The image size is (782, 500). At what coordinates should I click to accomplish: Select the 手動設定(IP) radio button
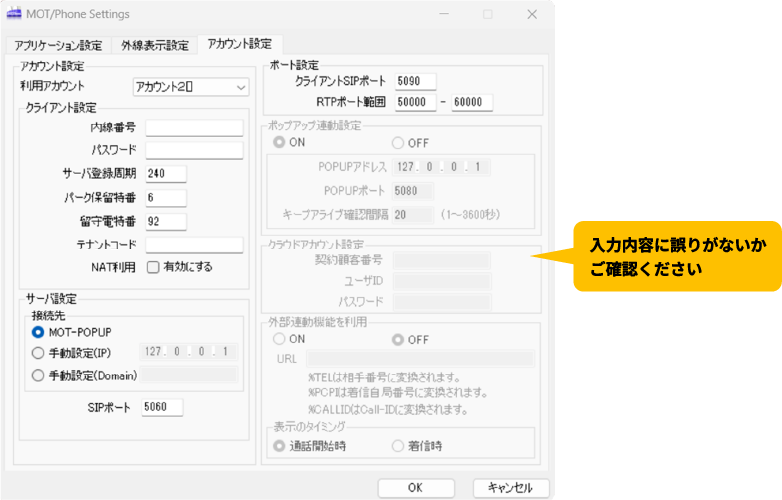38,353
